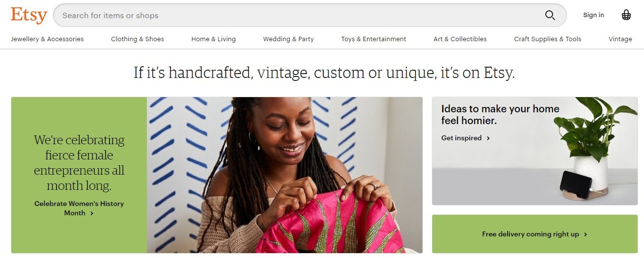This screenshot has width=644, height=258.
Task: Open Craft Supplies & Tools menu
Action: coord(548,39)
